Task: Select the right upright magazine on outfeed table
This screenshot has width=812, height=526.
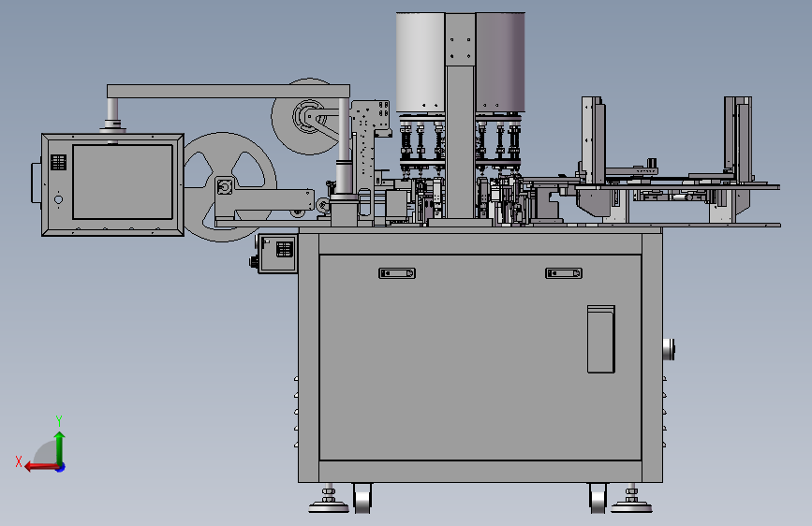Action: [x=738, y=139]
